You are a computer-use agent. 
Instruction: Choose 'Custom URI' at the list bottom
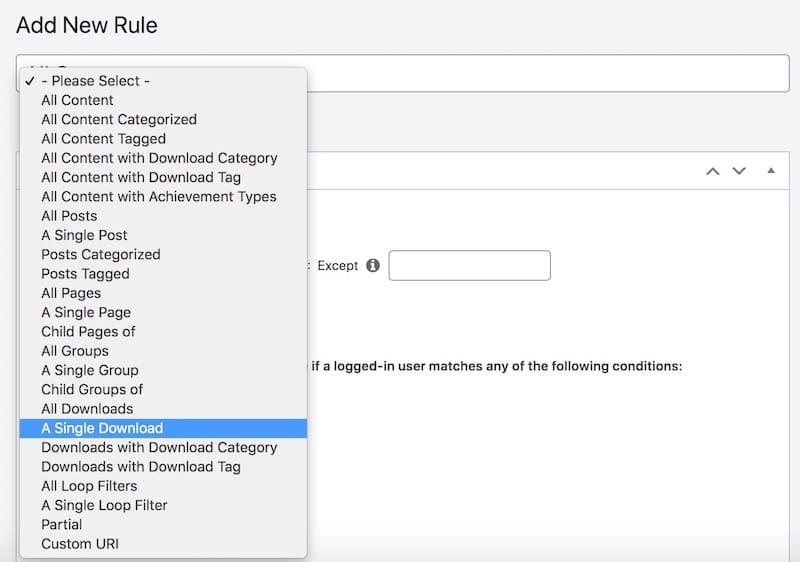click(80, 544)
